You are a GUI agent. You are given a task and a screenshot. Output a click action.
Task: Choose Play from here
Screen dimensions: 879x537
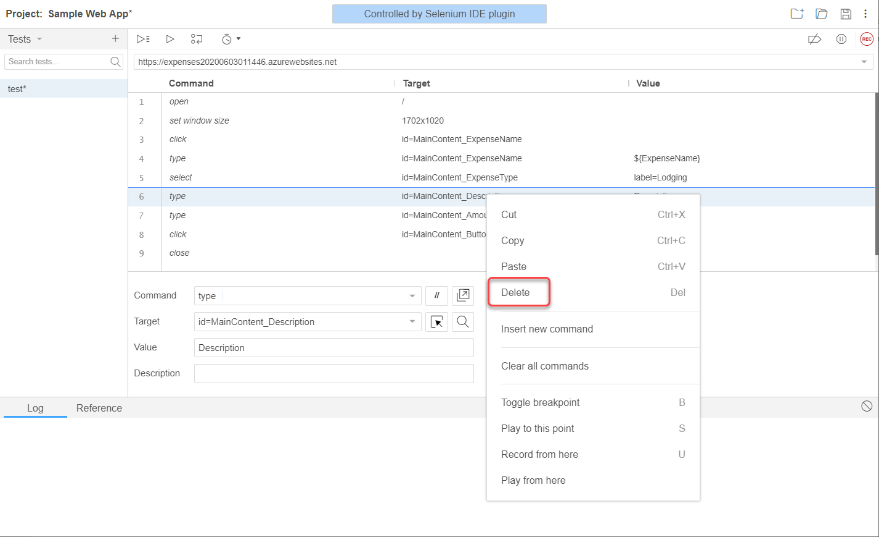[x=593, y=480]
